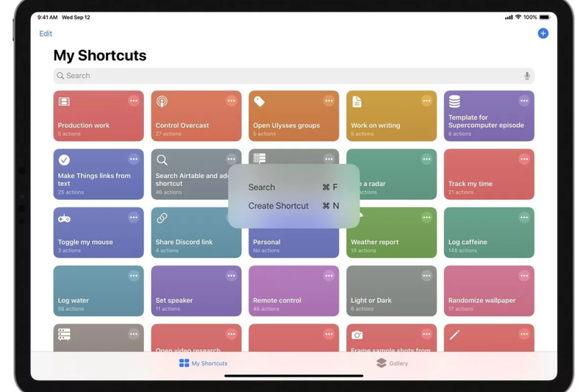
Task: Open options ellipsis on Track my time
Action: point(524,159)
